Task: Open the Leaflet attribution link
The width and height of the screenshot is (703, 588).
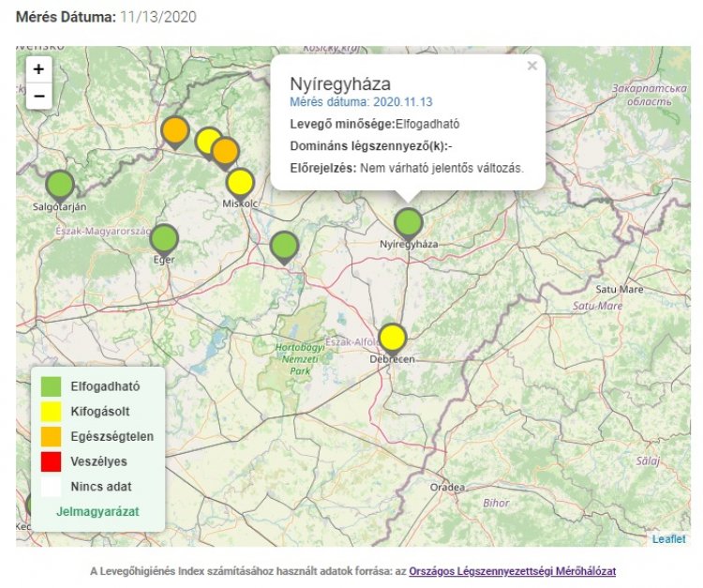Action: click(669, 539)
